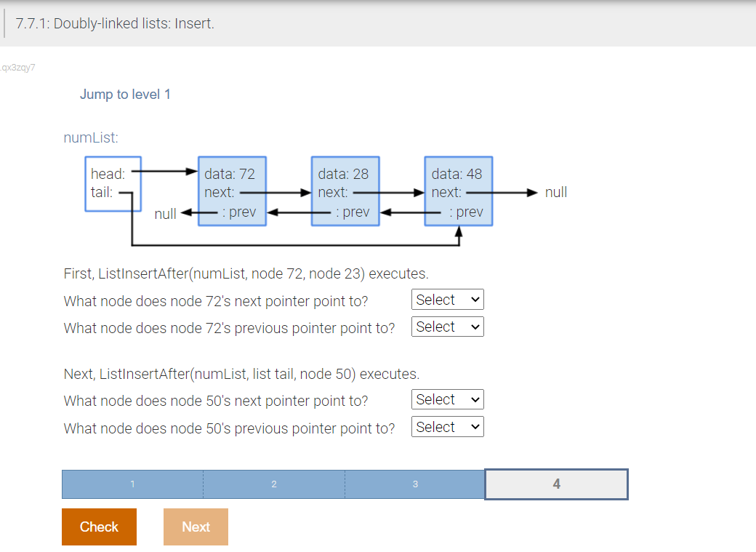
Task: Click the node containing data: 48
Action: [x=458, y=191]
